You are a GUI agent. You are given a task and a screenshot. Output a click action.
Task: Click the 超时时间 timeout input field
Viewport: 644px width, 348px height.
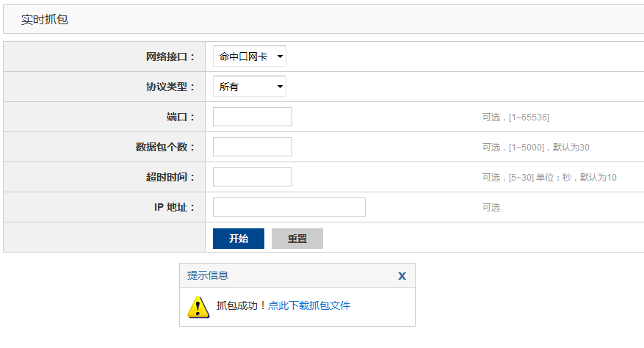[x=252, y=177]
